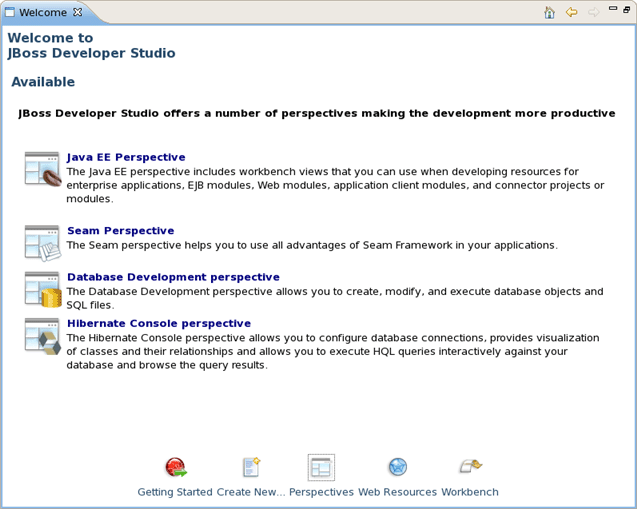Open Getting Started via its red globe icon
Screen dimensions: 637x509
(x=176, y=467)
